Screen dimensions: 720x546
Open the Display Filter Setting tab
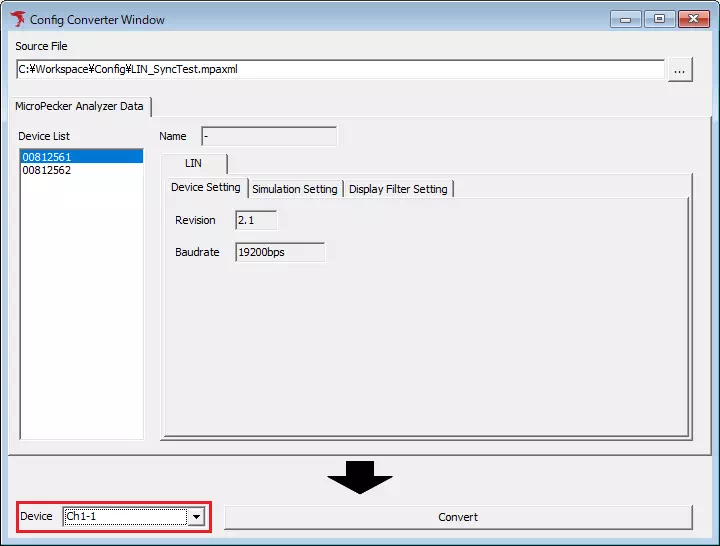398,189
